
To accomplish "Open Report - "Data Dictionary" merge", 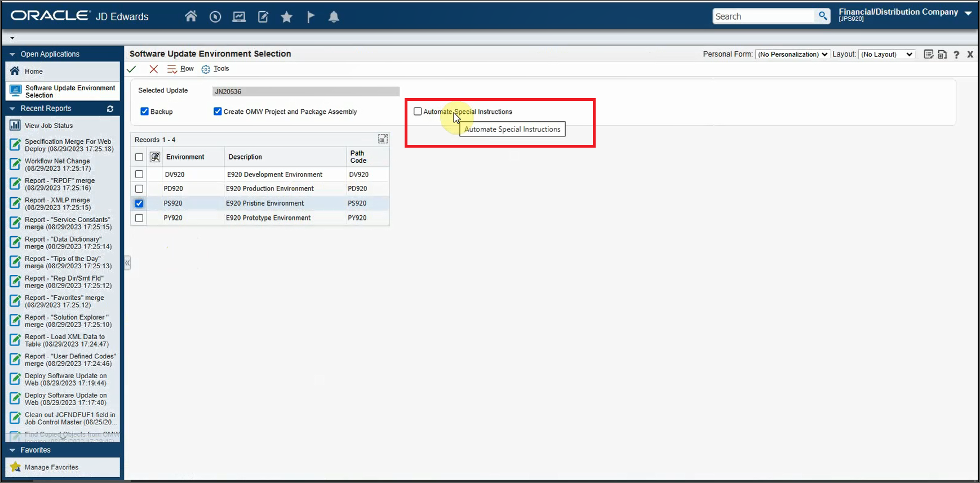I will click(63, 243).
